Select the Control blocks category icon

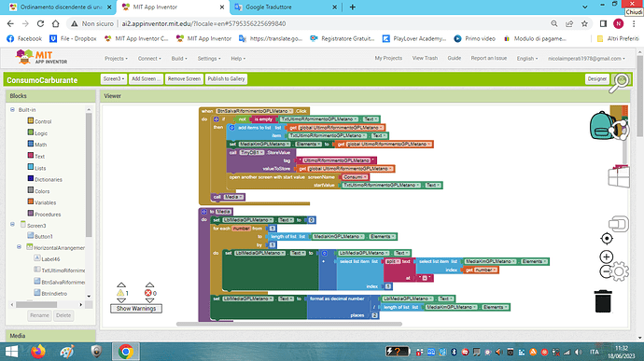31,121
